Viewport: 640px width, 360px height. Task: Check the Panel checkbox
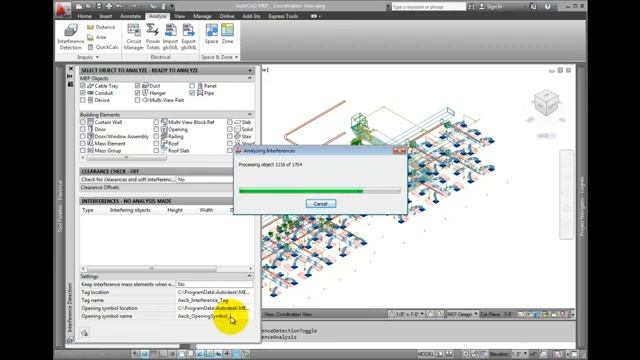(192, 86)
